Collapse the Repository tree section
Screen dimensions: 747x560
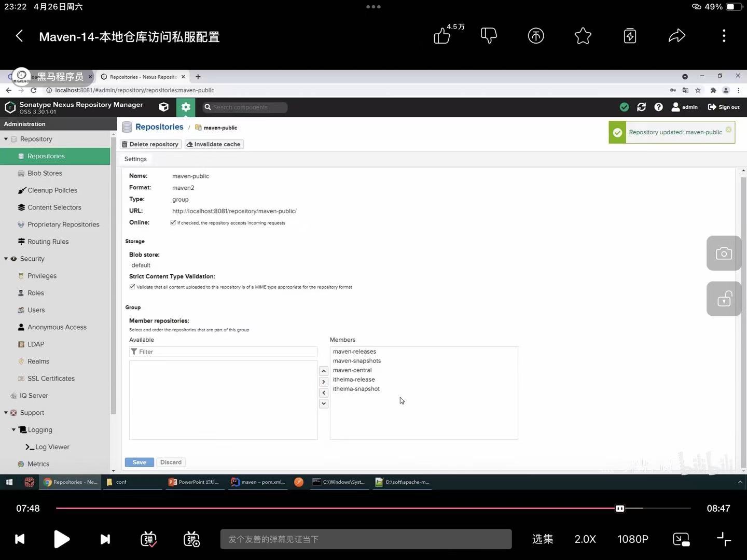point(6,139)
